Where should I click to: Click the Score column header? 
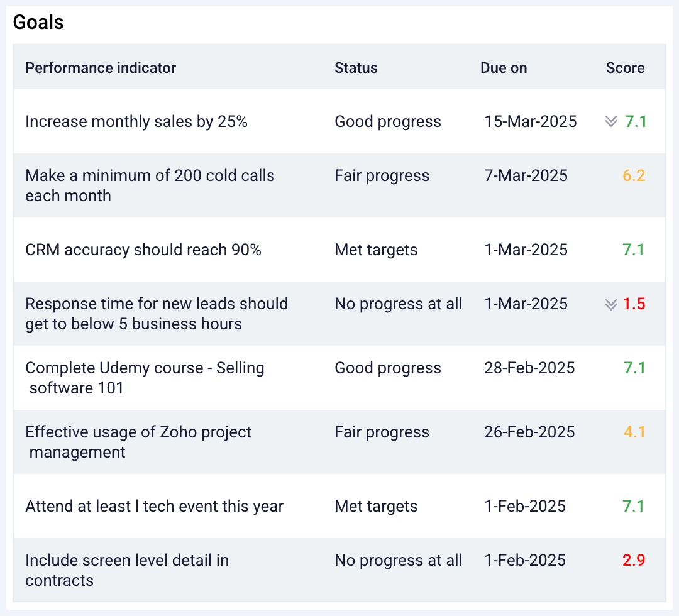pyautogui.click(x=625, y=68)
